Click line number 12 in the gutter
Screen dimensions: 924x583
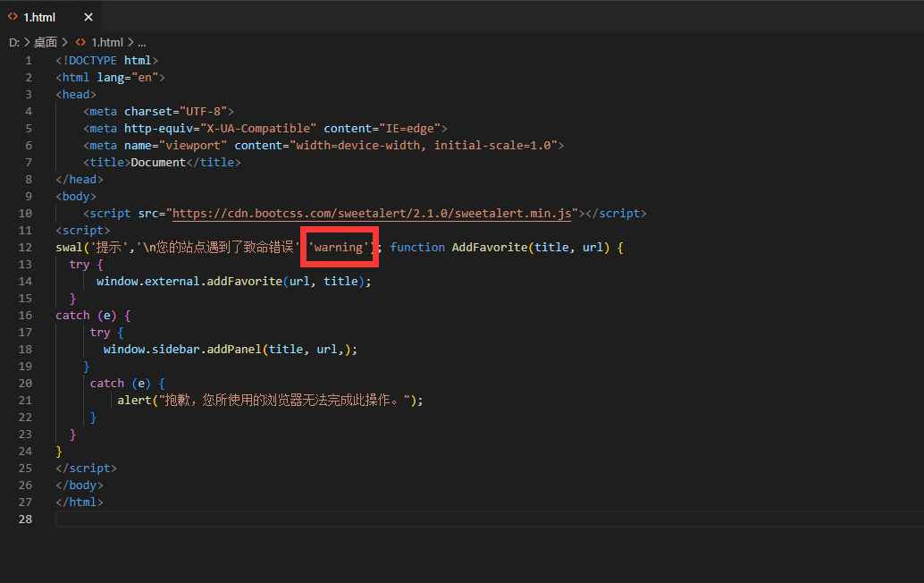click(x=25, y=248)
